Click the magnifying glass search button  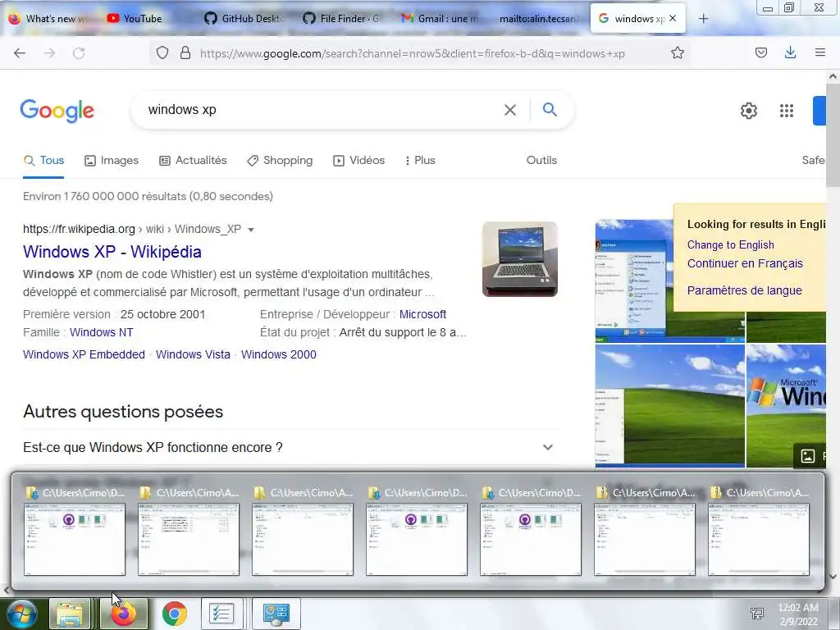point(550,110)
